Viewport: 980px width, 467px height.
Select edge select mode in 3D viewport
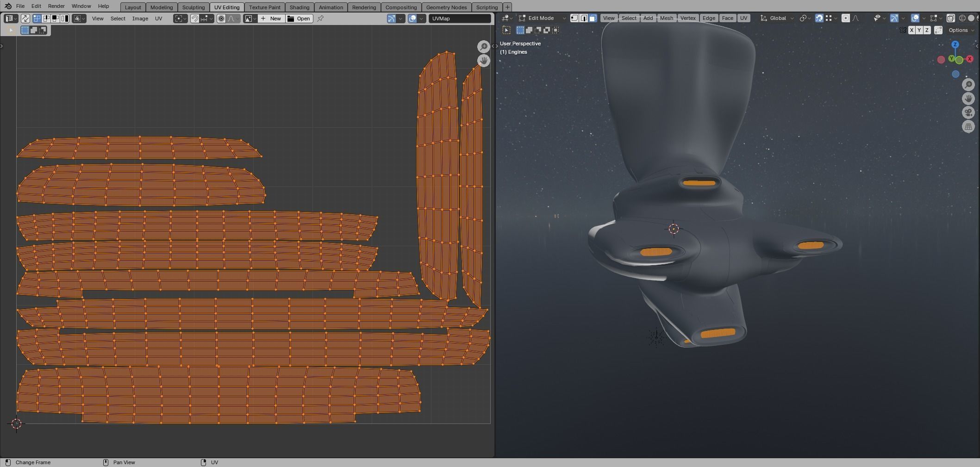coord(584,18)
